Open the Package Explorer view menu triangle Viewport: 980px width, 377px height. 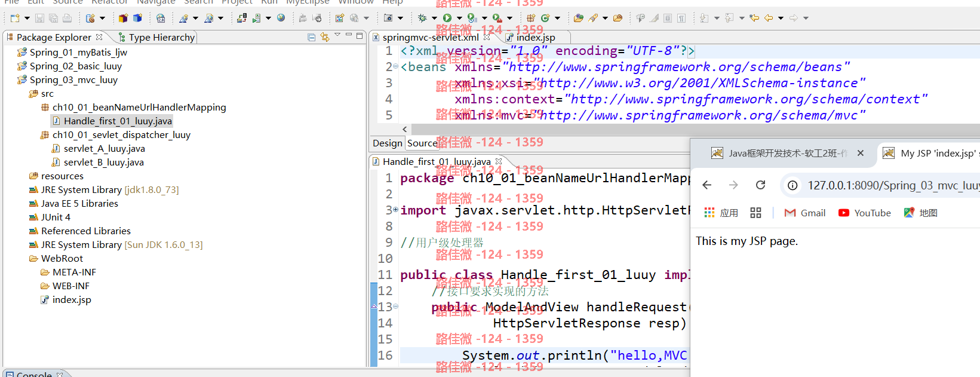(337, 36)
